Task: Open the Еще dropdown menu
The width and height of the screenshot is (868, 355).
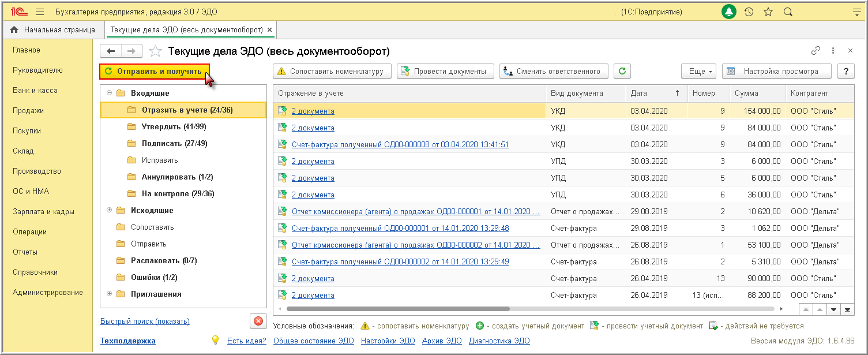Action: pos(698,71)
